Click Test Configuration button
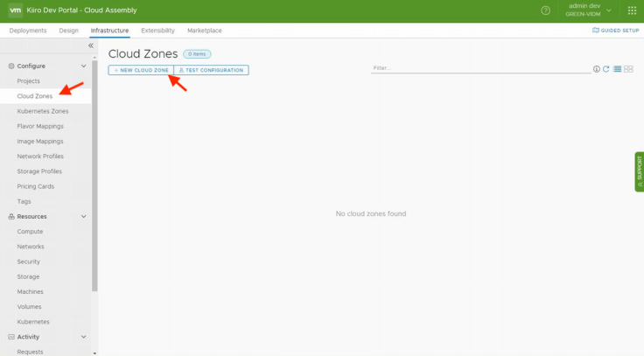 (211, 70)
